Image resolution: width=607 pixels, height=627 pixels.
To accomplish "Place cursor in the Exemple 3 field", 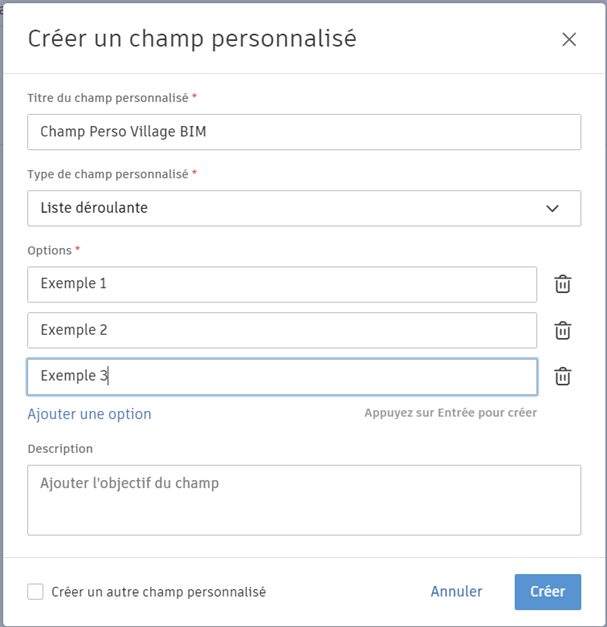I will 282,376.
